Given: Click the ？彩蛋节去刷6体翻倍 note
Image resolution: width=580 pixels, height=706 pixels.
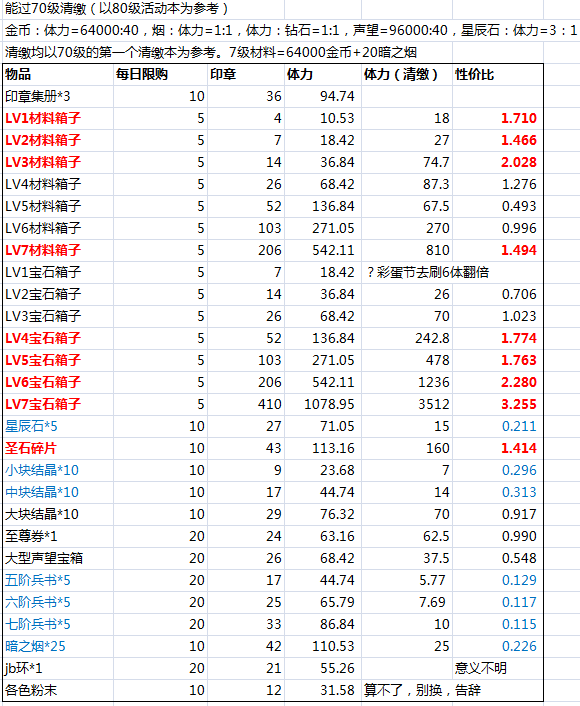Looking at the screenshot, I should point(428,272).
